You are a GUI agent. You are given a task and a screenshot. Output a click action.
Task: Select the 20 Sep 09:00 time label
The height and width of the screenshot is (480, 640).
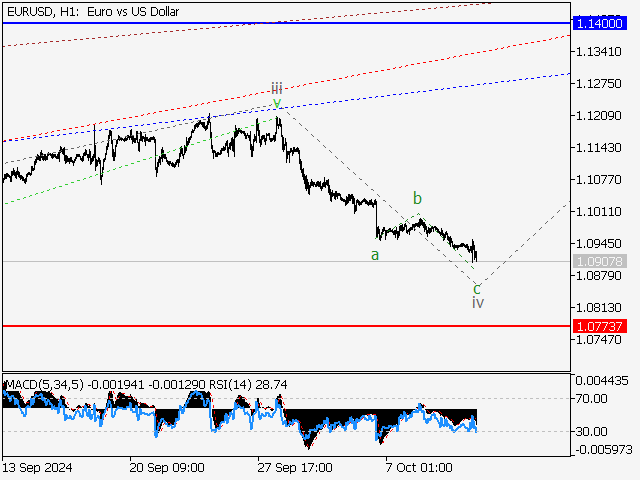(x=168, y=467)
